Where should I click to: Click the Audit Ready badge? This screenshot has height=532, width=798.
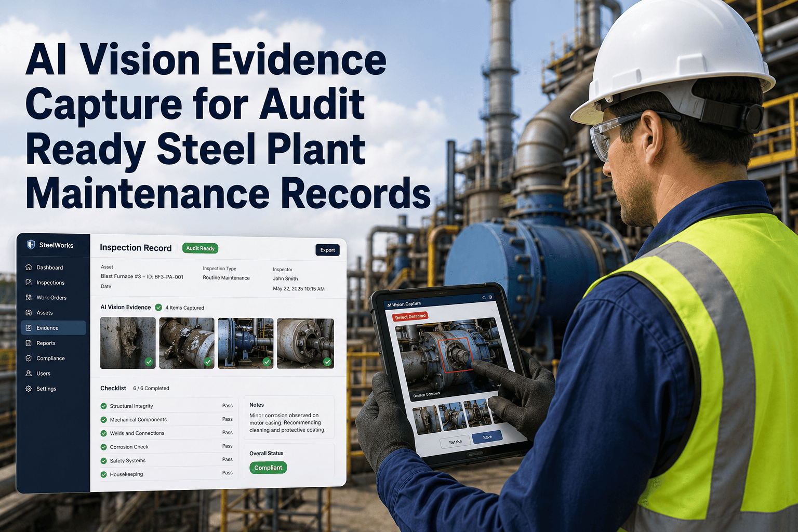coord(200,248)
